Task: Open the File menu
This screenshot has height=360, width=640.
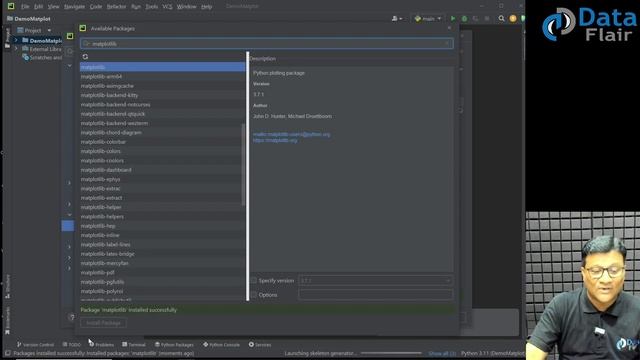Action: [25, 7]
